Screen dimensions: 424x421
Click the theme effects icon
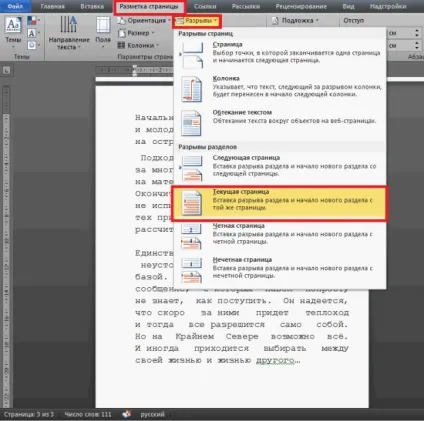point(32,45)
